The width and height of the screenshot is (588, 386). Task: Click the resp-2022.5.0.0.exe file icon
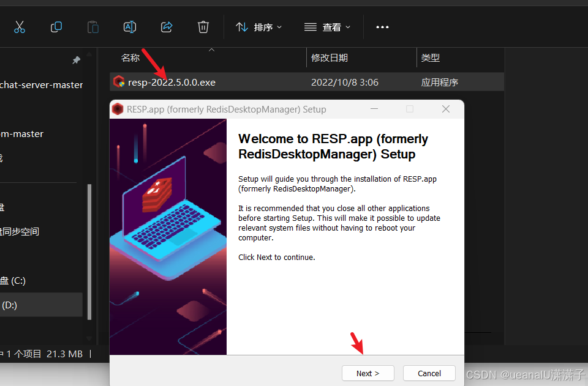(119, 81)
